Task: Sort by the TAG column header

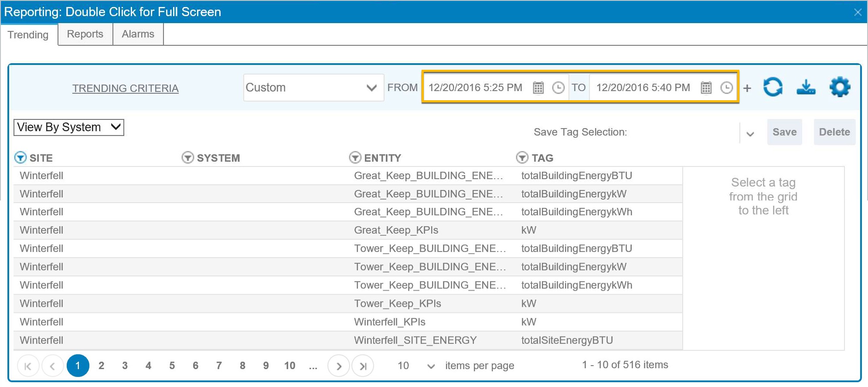Action: (x=542, y=158)
